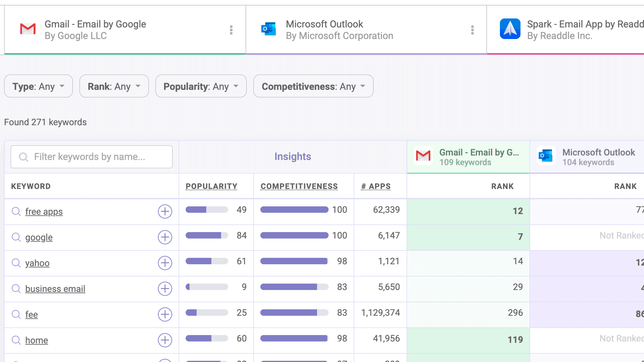
Task: Select the Gmail - Email by Google app tab
Action: (x=125, y=30)
